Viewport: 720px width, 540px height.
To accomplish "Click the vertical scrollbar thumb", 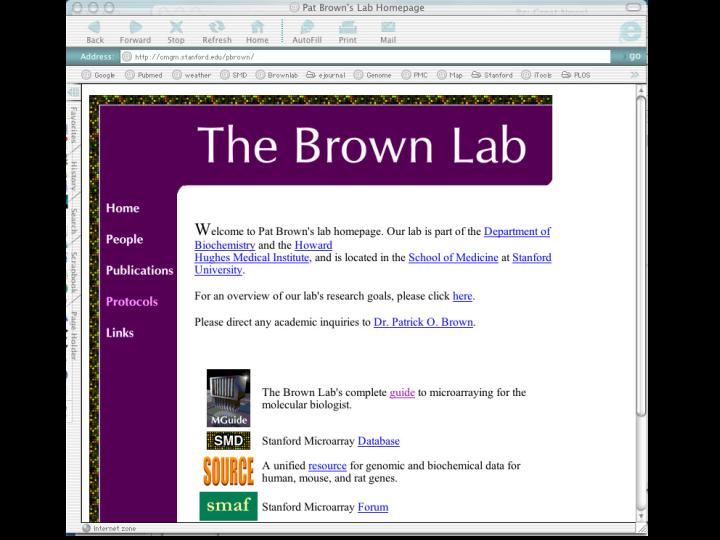I will pyautogui.click(x=641, y=256).
